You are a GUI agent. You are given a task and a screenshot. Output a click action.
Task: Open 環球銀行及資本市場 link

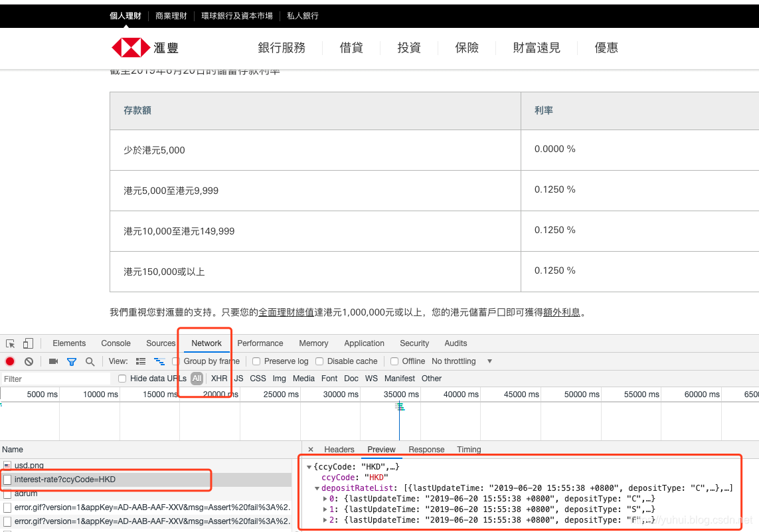(x=236, y=16)
